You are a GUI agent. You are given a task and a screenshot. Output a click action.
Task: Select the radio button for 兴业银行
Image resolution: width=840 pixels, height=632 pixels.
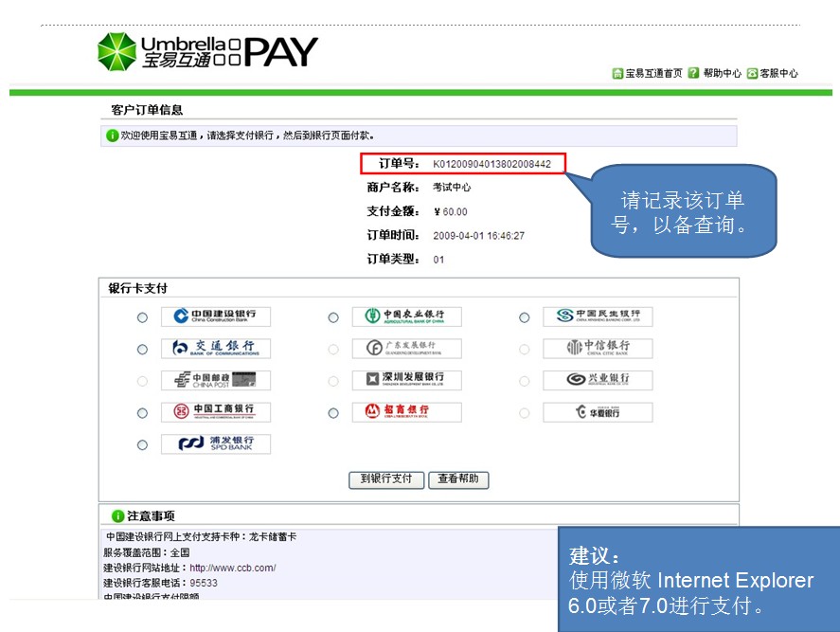pos(524,380)
